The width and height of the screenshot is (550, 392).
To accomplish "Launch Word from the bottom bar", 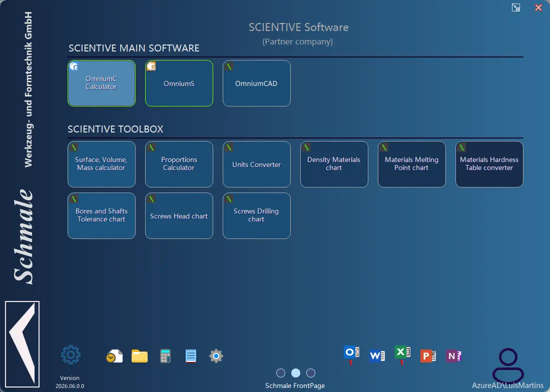I will [377, 356].
